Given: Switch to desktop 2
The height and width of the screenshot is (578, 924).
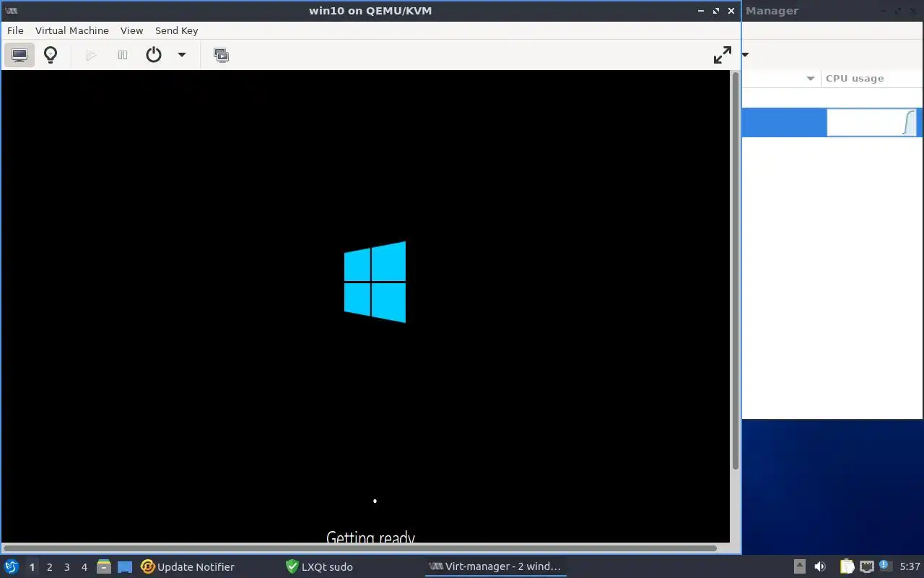Looking at the screenshot, I should [49, 567].
